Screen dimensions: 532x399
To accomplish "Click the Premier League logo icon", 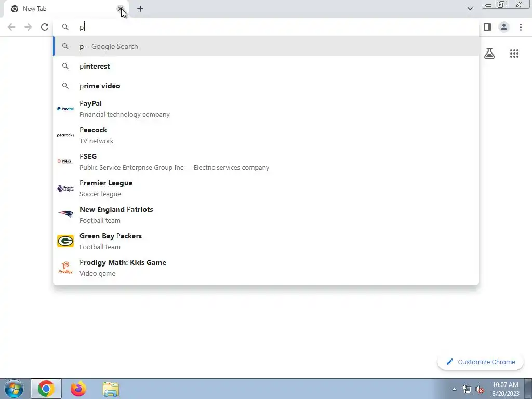I will tap(65, 188).
